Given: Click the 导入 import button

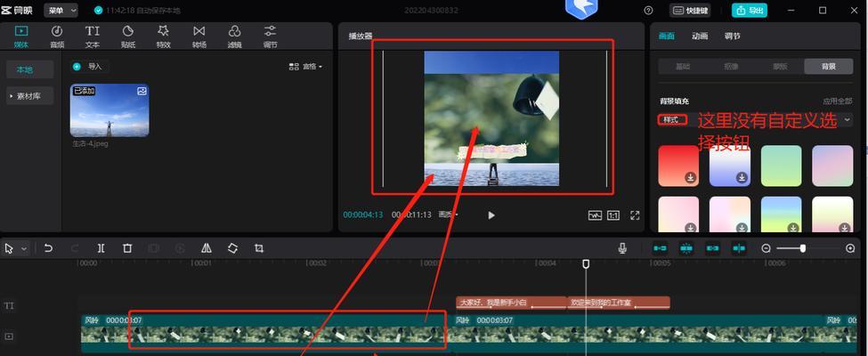Looking at the screenshot, I should tap(89, 67).
